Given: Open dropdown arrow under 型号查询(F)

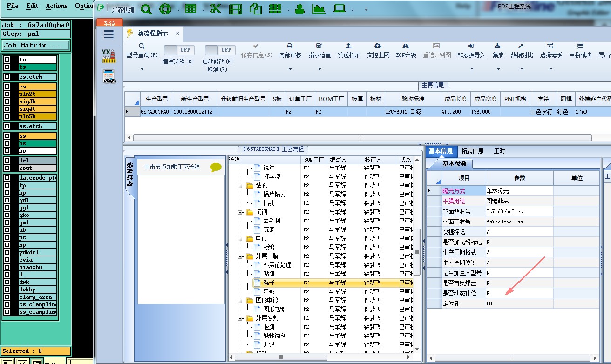Looking at the screenshot, I should click(142, 69).
